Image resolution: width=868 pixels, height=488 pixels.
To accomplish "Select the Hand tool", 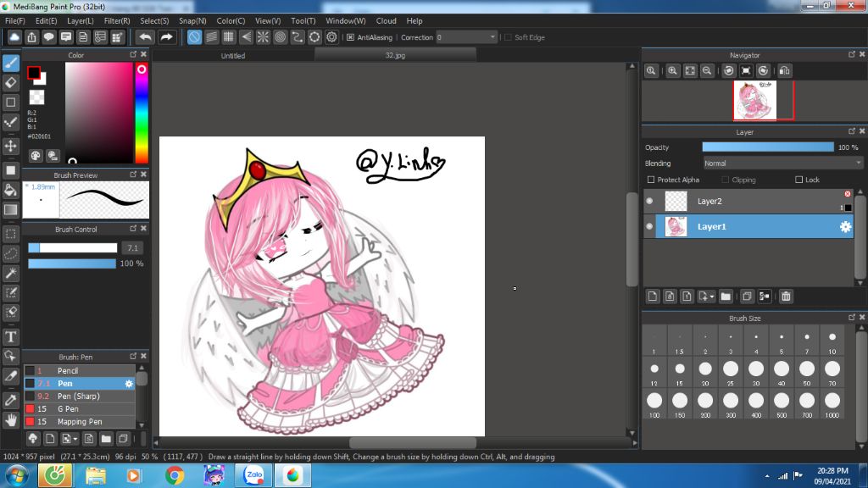I will 11,420.
